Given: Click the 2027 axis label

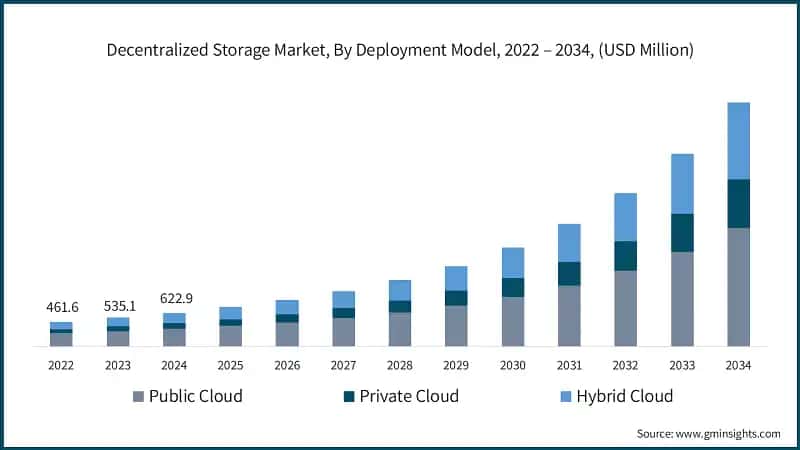Looking at the screenshot, I should coord(343,365).
